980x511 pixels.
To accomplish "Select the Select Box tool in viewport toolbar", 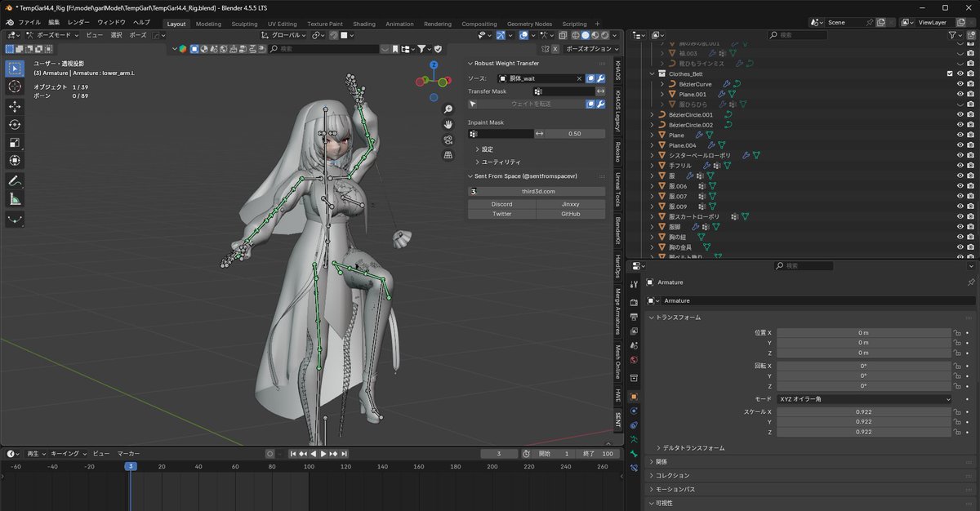I will pyautogui.click(x=15, y=69).
